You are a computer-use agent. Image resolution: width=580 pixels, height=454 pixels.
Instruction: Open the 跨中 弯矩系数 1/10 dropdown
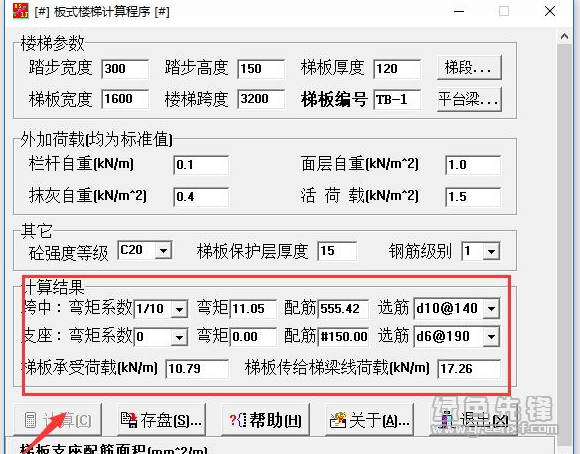click(179, 309)
